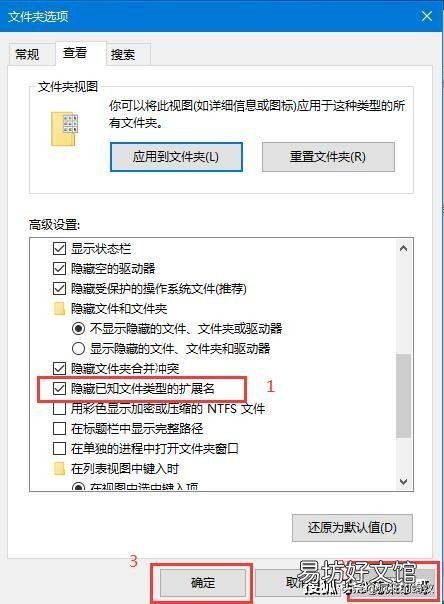The width and height of the screenshot is (444, 604).
Task: Check 用彩色显示加密或压缩的 NTFS 文件
Action: pyautogui.click(x=59, y=408)
